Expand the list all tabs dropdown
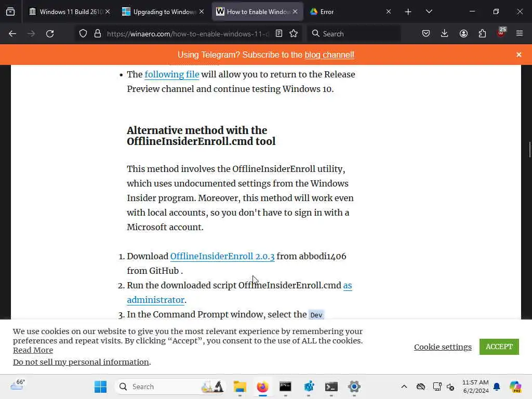 pos(429,11)
